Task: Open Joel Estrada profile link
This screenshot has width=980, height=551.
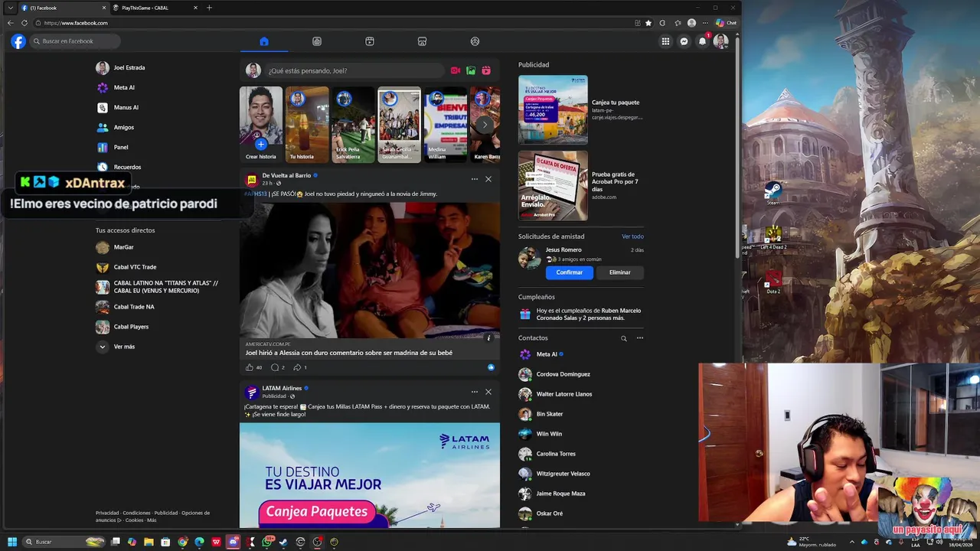Action: click(129, 67)
